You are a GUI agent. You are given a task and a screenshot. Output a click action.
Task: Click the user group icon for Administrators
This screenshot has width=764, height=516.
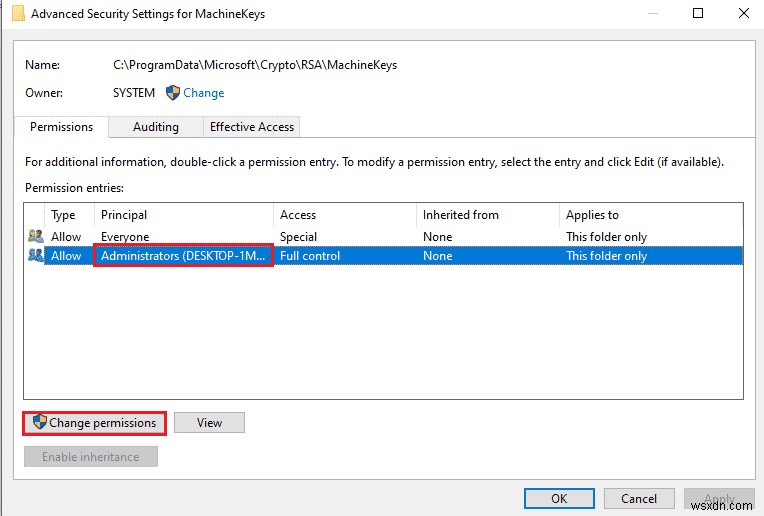36,256
